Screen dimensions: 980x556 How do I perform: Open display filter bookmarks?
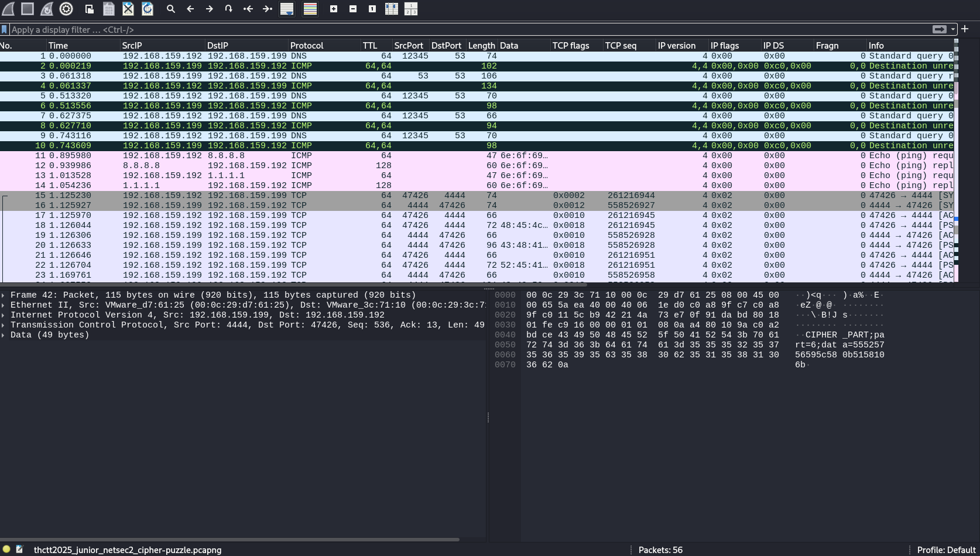4,29
